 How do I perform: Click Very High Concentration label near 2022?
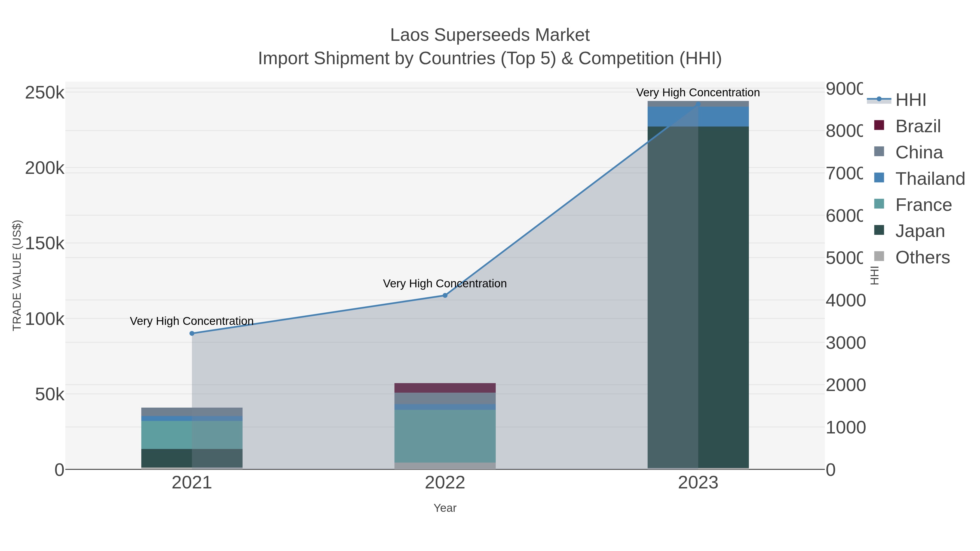445,283
